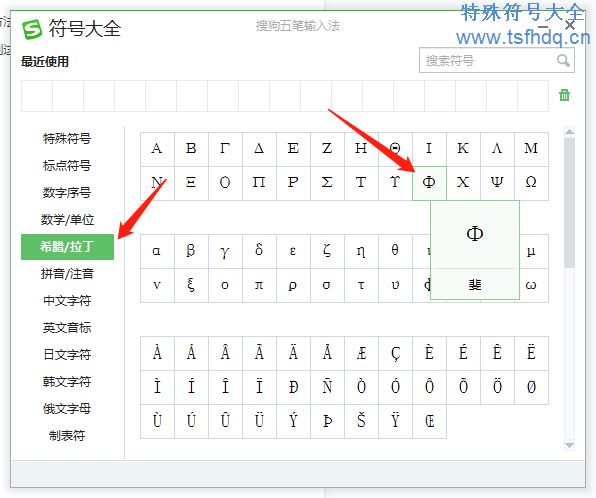Click the scrollbar up arrow

(x=569, y=132)
